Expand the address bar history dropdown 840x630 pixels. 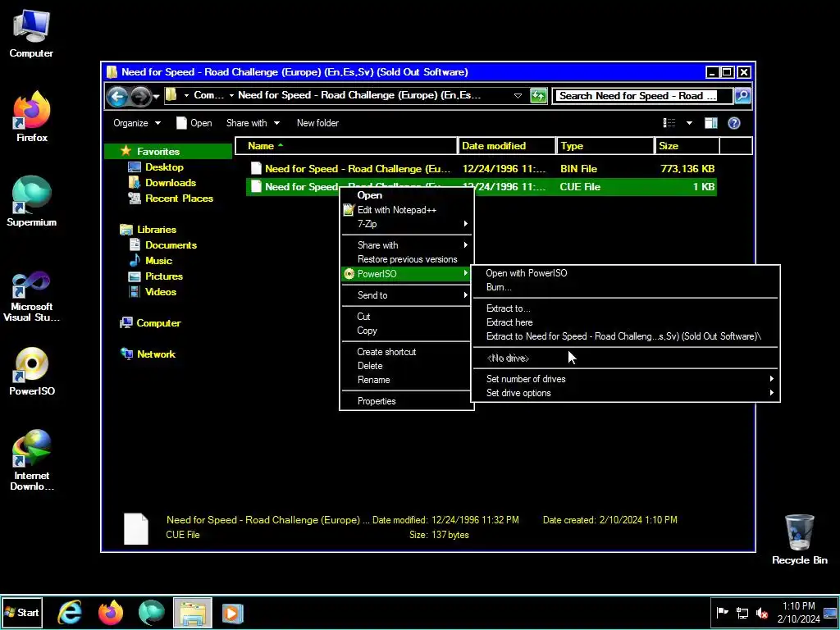[518, 96]
